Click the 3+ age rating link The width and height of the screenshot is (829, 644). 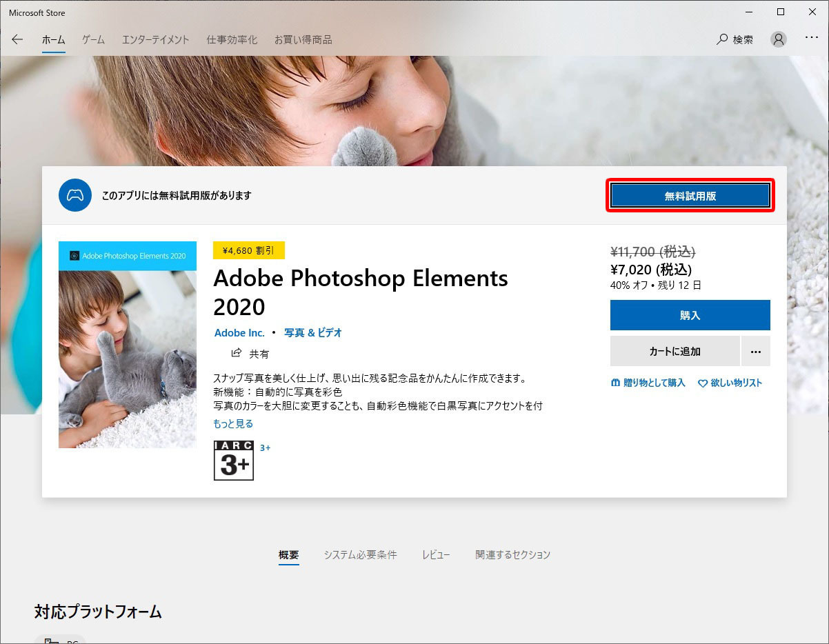[x=266, y=447]
